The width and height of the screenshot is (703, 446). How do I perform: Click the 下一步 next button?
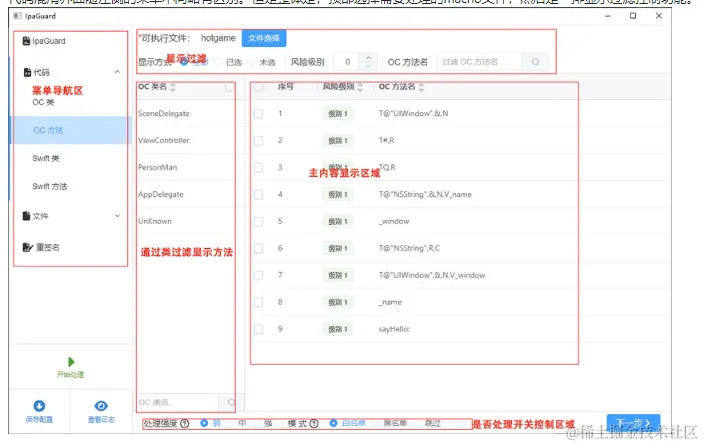(x=633, y=423)
